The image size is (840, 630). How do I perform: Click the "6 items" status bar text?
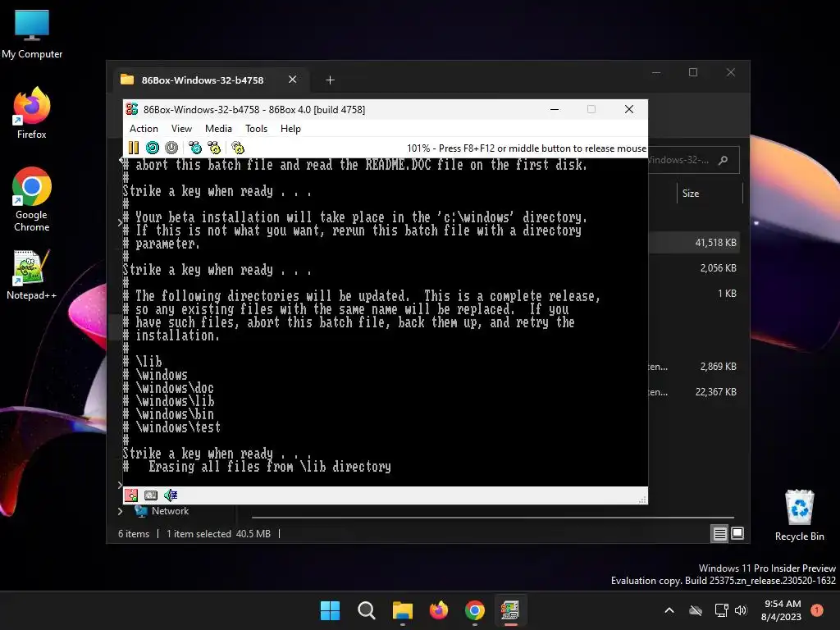[x=134, y=534]
